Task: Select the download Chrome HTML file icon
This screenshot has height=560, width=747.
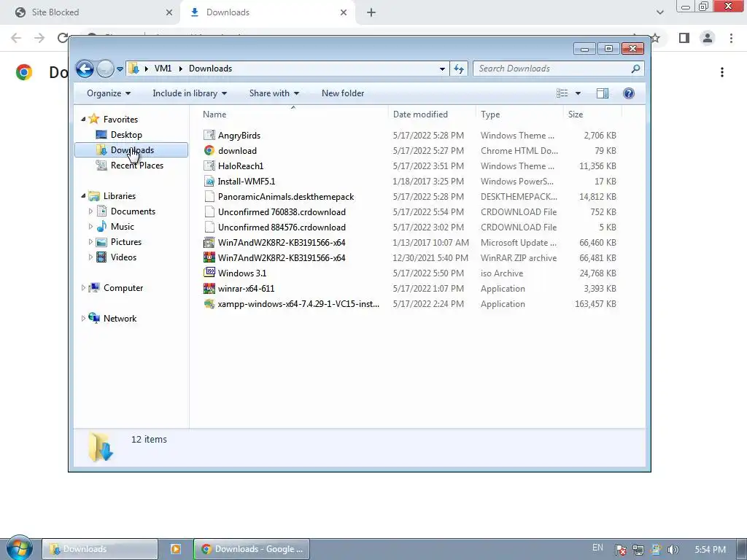Action: tap(209, 150)
